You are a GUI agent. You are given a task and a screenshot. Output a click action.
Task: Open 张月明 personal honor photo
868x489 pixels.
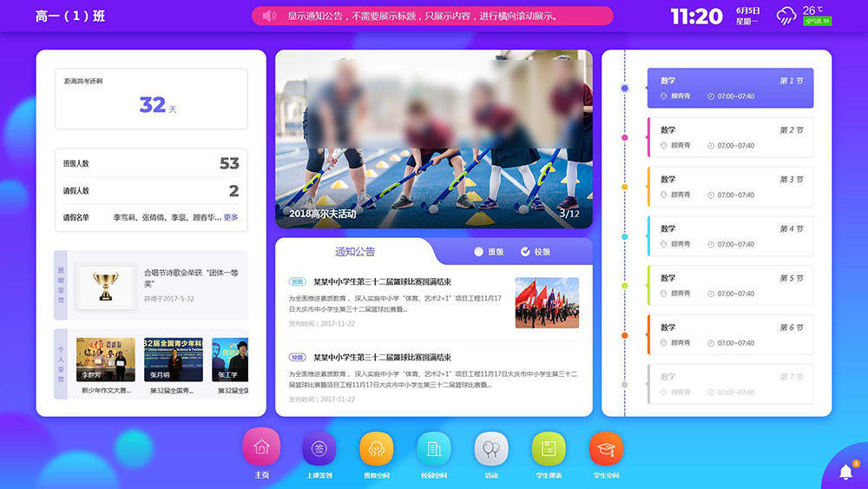click(x=174, y=360)
